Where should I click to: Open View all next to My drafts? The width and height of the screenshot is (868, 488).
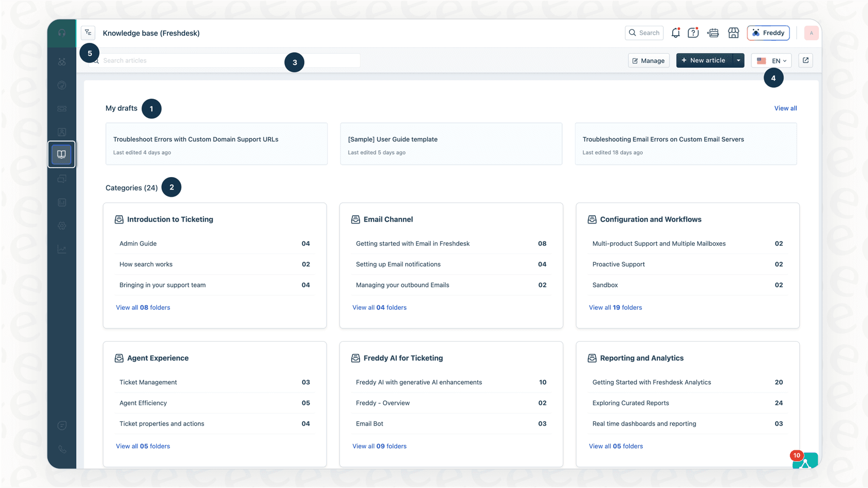785,108
